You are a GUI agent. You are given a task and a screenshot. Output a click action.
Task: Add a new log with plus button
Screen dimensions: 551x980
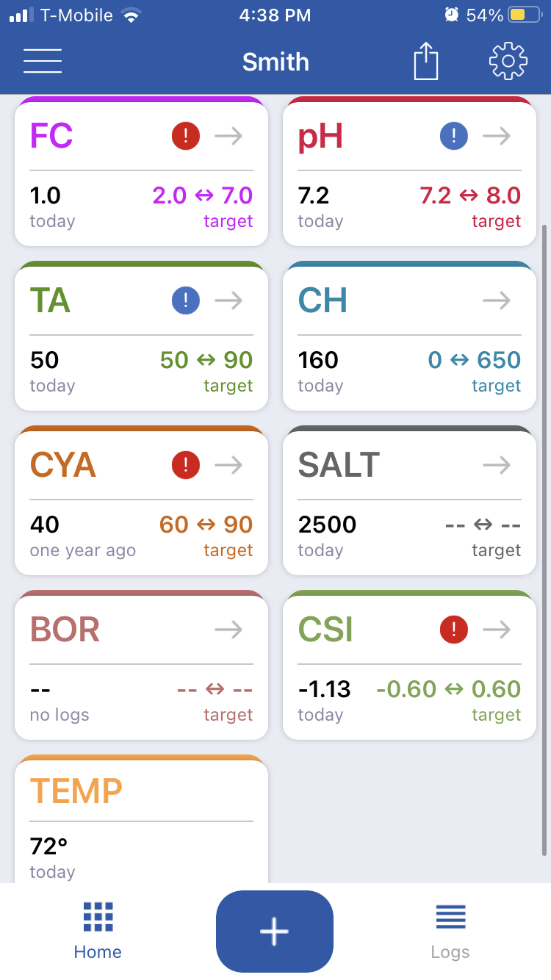pos(275,931)
